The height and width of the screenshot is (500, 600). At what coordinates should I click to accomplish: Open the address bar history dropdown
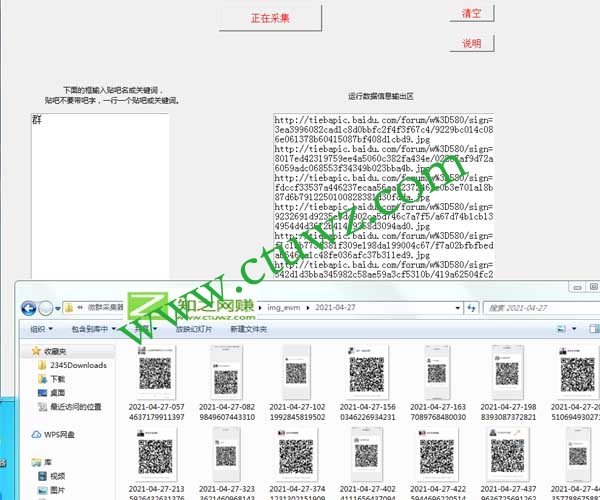click(x=458, y=308)
